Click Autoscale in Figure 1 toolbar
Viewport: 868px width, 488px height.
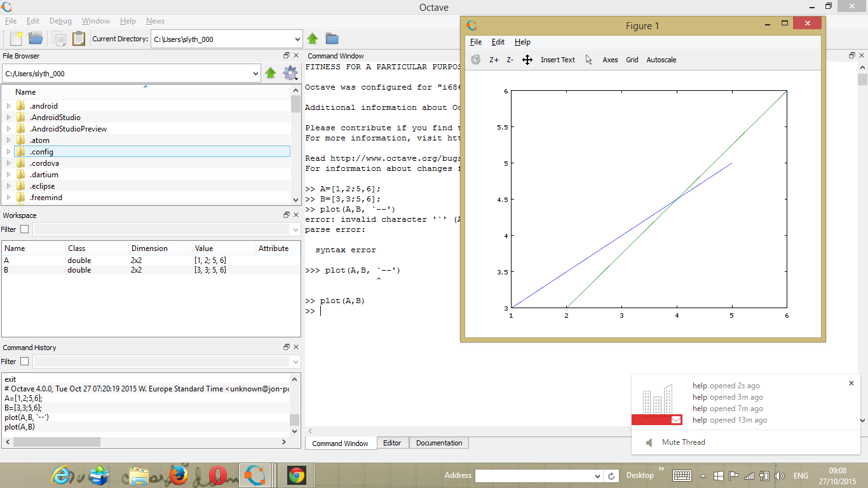coord(661,60)
